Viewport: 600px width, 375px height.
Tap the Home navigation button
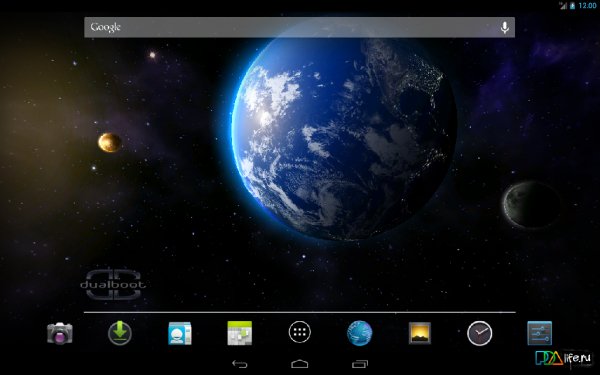[x=300, y=364]
